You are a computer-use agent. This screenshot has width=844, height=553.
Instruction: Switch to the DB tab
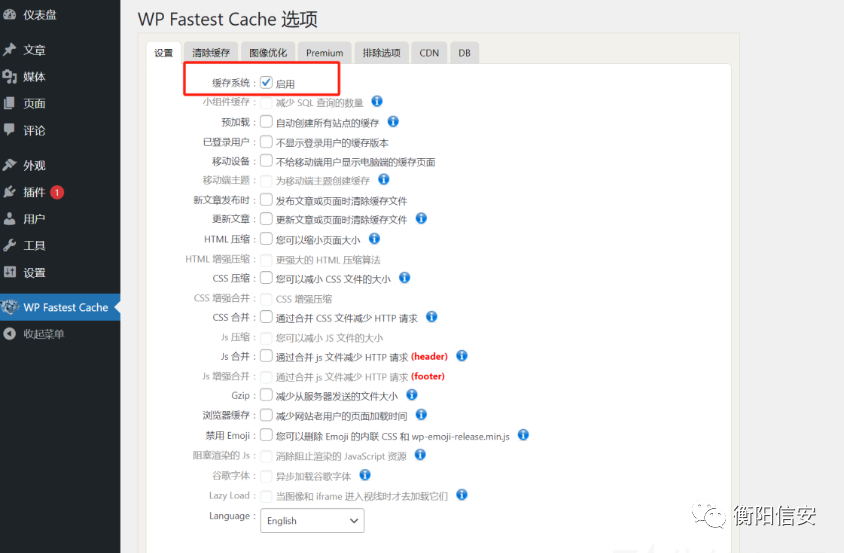coord(465,53)
